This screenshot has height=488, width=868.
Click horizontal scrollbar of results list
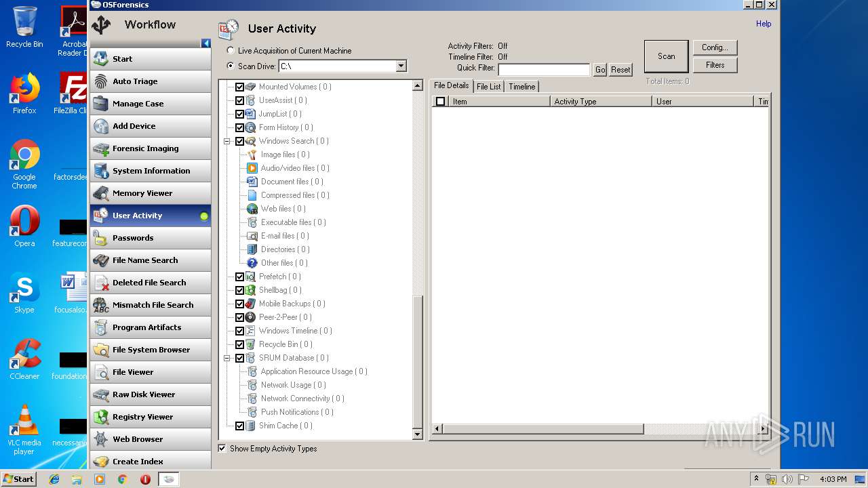(542, 429)
